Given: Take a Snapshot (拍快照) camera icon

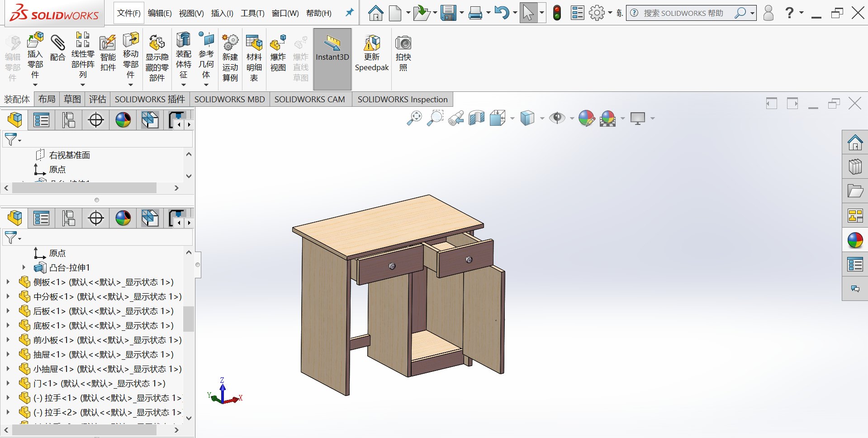Looking at the screenshot, I should [x=403, y=43].
